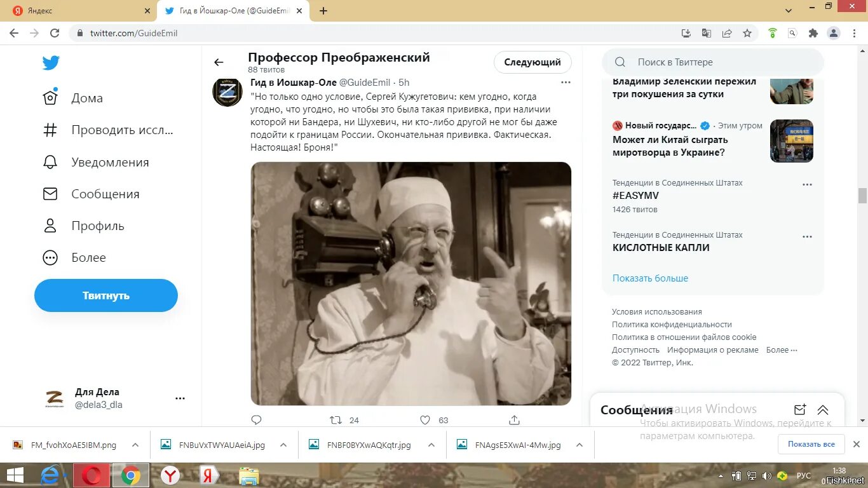Open Internet Explorer from taskbar
Screen dimensions: 868x488
(x=51, y=475)
